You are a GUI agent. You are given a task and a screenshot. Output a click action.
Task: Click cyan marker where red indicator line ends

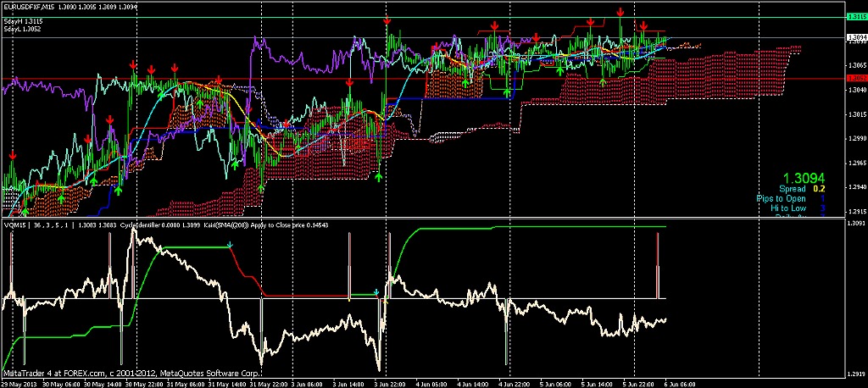click(376, 292)
